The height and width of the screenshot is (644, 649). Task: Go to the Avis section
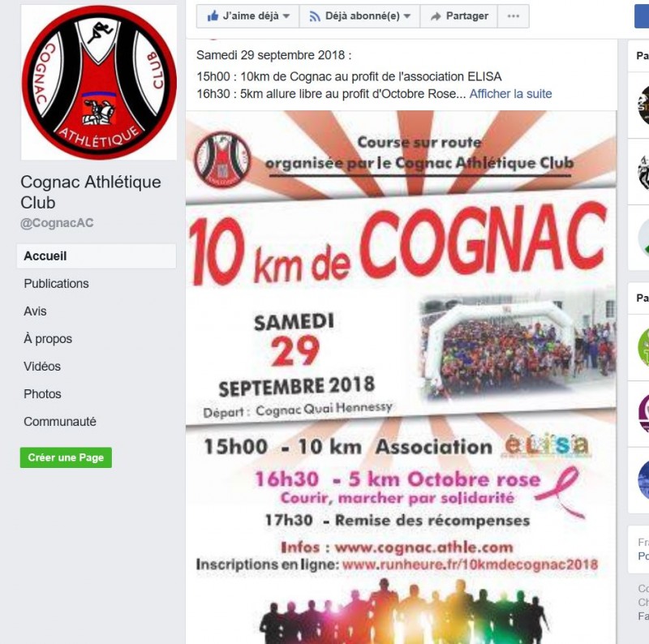35,311
